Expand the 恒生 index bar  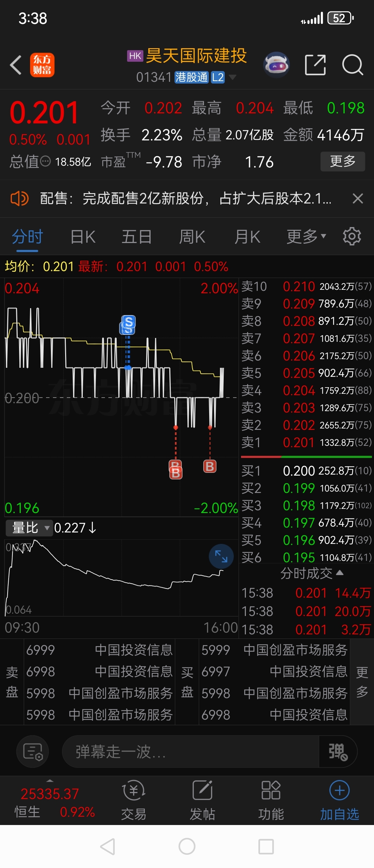[x=50, y=781]
